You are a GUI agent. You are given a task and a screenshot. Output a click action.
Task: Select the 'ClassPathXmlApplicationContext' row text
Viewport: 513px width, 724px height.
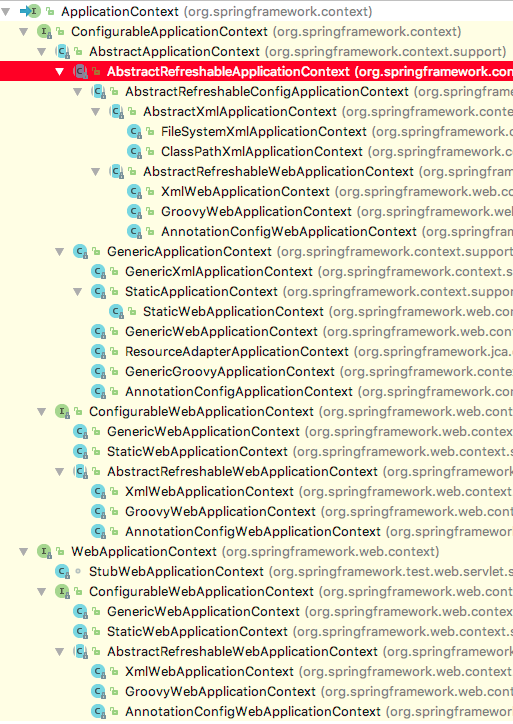point(262,151)
